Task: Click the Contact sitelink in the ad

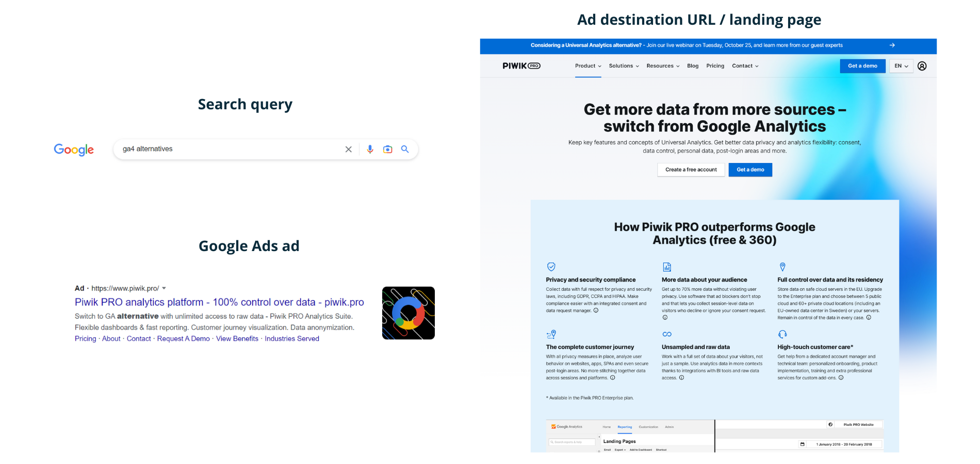Action: click(x=139, y=339)
